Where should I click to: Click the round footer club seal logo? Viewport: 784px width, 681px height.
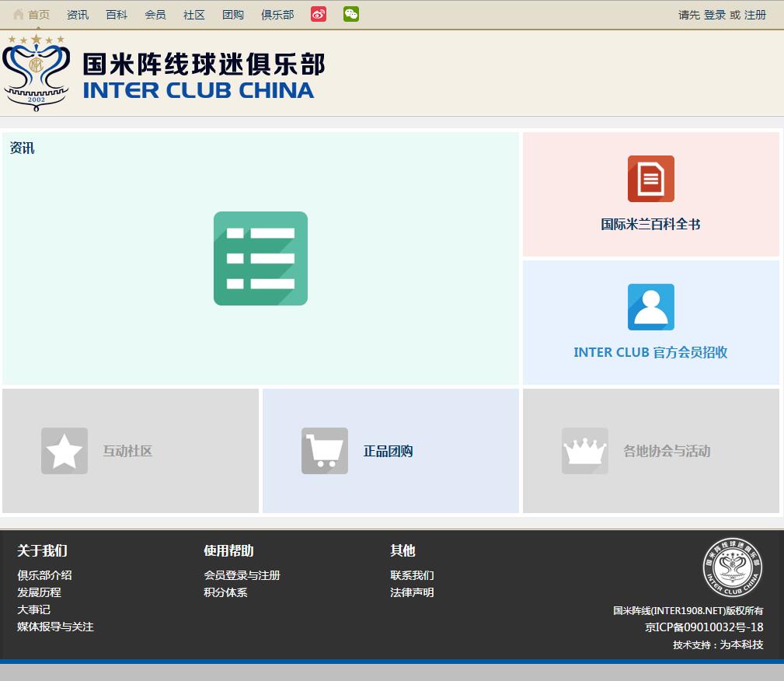[x=733, y=567]
